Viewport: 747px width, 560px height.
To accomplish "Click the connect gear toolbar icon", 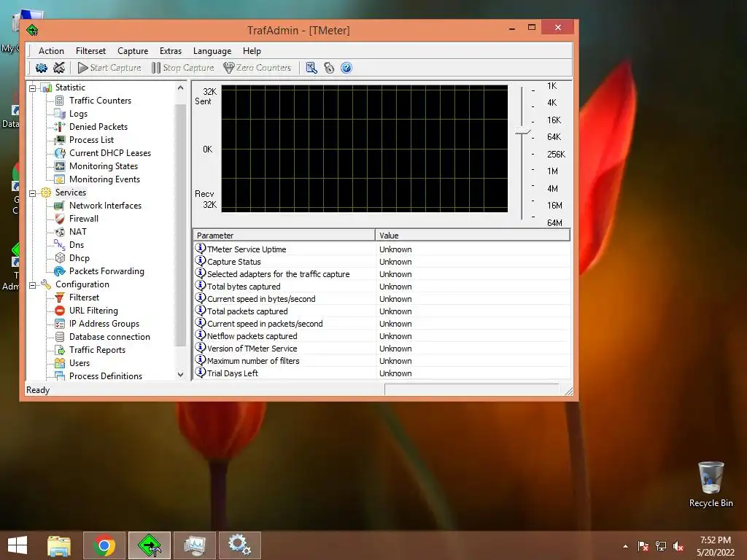I will point(42,68).
